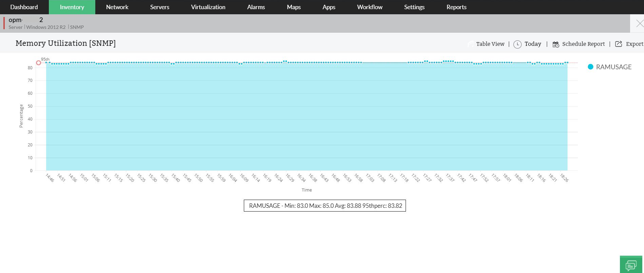Click the Schedule Report calendar icon
Viewport: 644px width, 273px height.
[556, 44]
